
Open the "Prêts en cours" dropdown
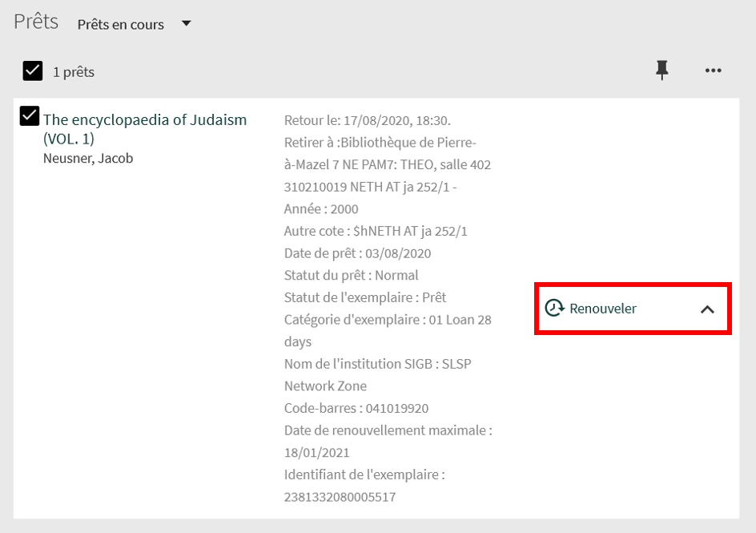(121, 24)
